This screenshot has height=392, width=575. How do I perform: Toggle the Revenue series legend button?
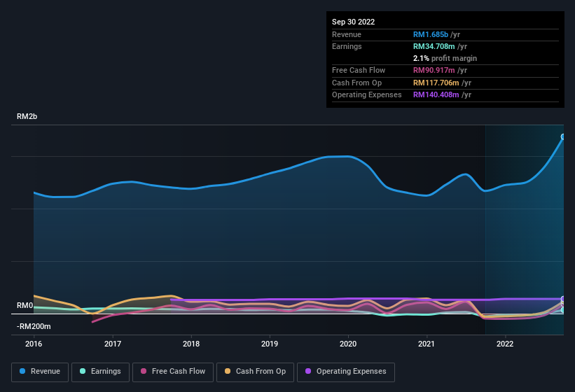pos(40,372)
